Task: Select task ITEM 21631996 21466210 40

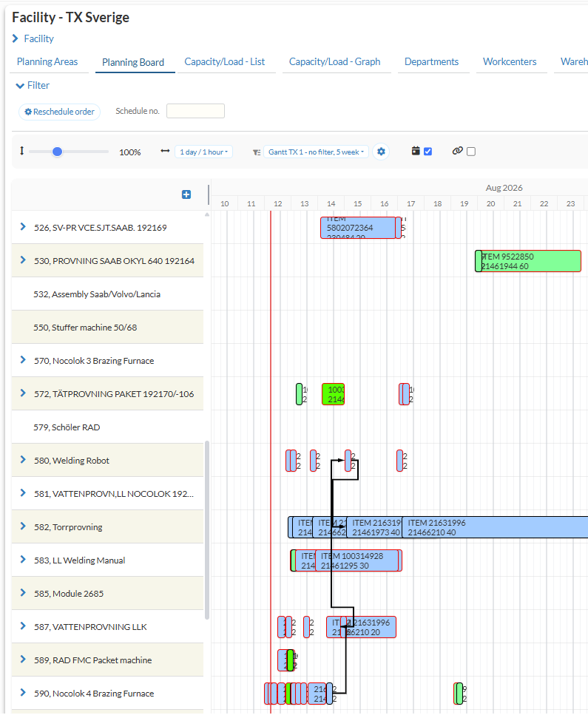Action: [x=495, y=528]
